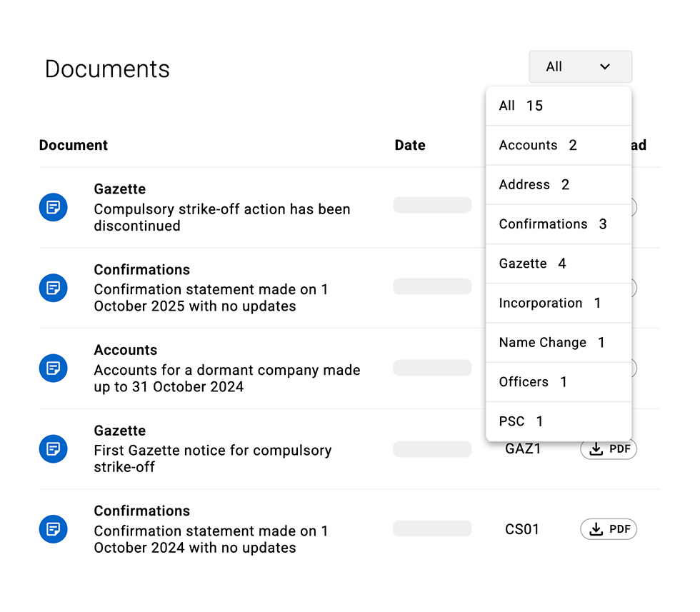Image resolution: width=700 pixels, height=612 pixels.
Task: Download the CS01 confirmation statement PDF
Action: tap(608, 529)
